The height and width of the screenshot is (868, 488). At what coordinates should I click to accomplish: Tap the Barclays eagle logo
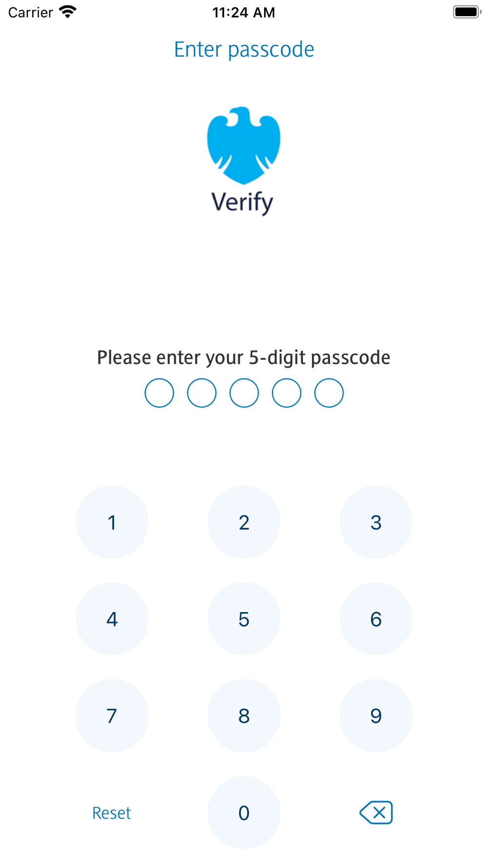(244, 145)
